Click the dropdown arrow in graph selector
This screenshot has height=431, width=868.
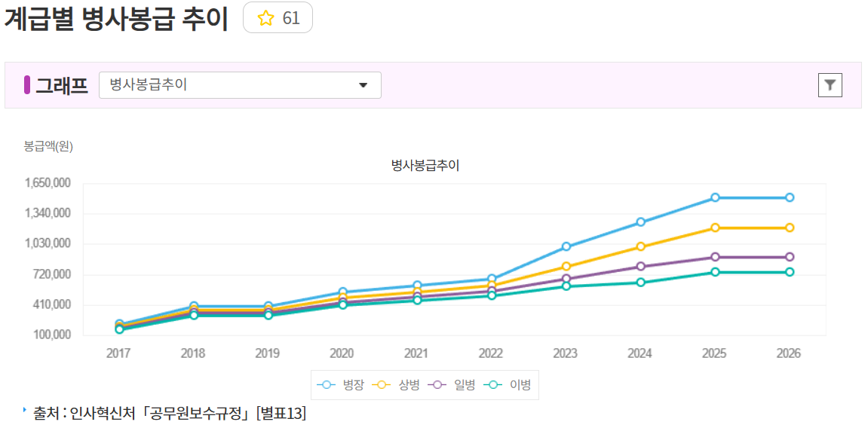coord(363,85)
